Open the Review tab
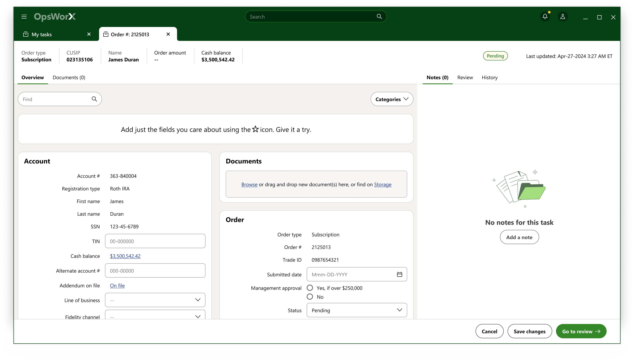The width and height of the screenshot is (634, 364). 465,78
